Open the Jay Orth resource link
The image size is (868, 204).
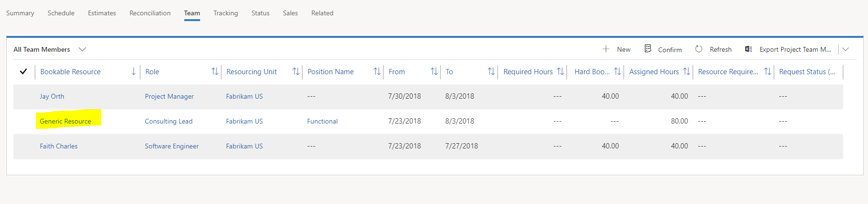[x=52, y=96]
